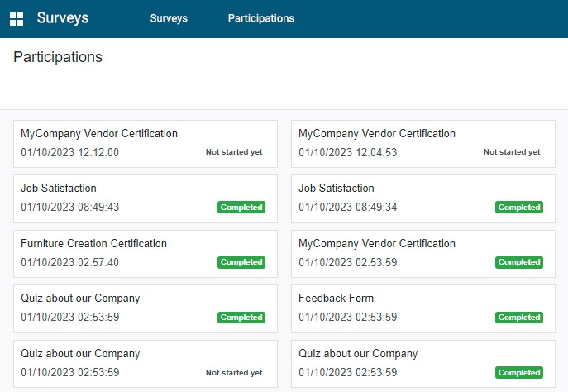Screen dimensions: 568x392
Task: Click the Surveys app title
Action: (x=63, y=18)
